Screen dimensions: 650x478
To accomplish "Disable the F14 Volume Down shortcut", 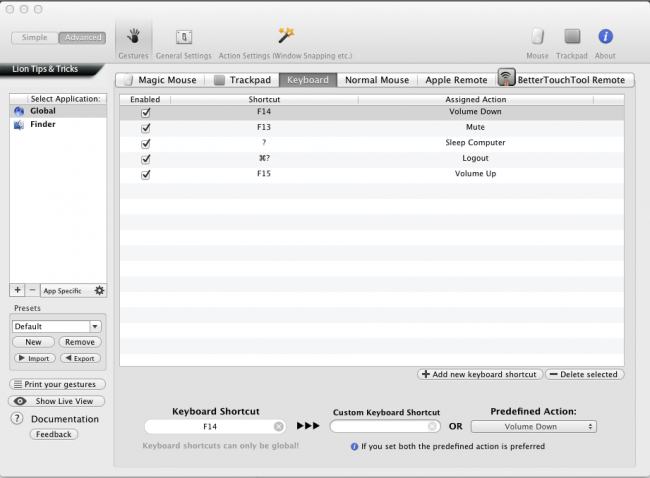I will 146,112.
